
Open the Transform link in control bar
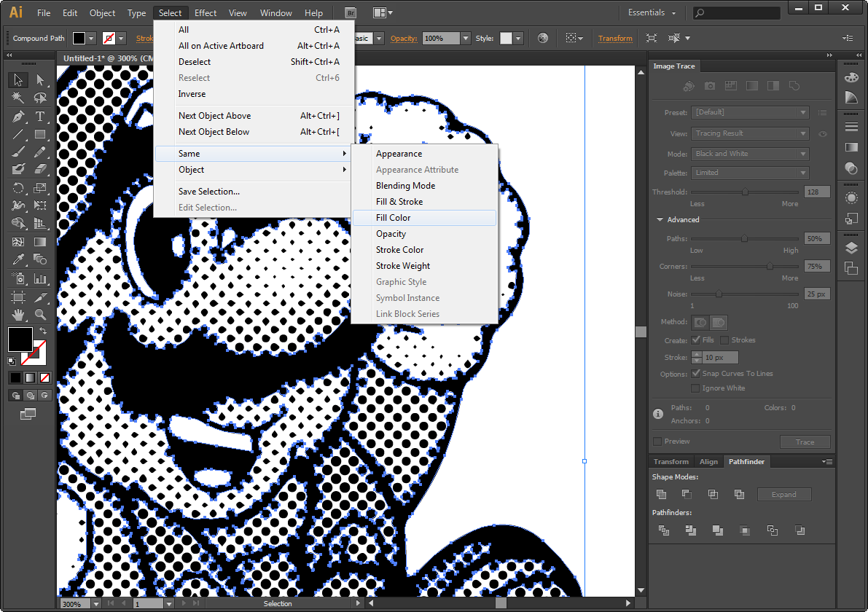coord(615,38)
